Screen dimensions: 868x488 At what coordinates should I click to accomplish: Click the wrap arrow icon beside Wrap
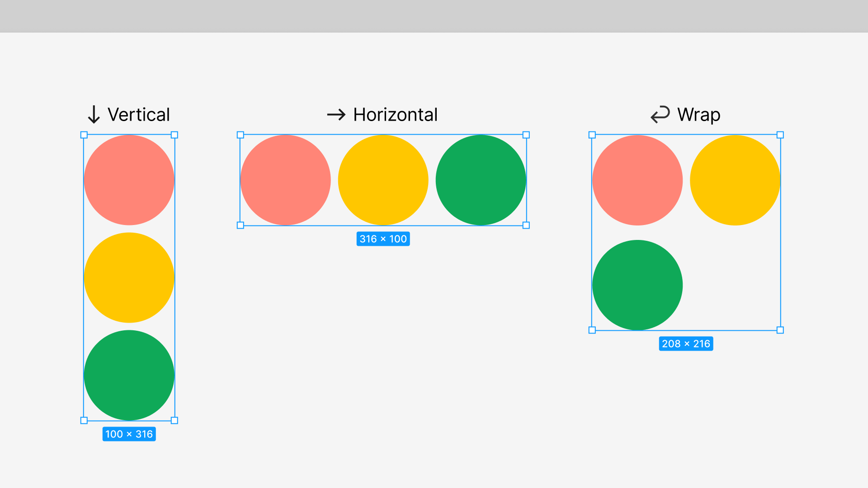[x=660, y=114]
